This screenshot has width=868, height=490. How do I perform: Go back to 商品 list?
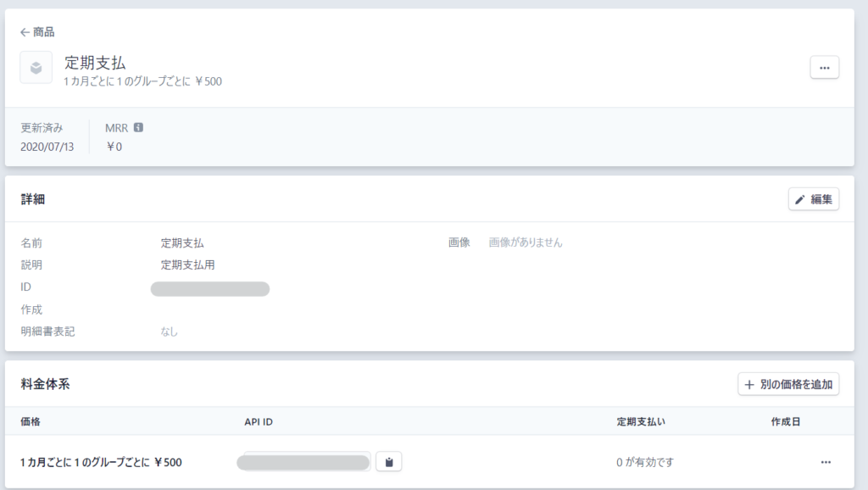pyautogui.click(x=37, y=32)
